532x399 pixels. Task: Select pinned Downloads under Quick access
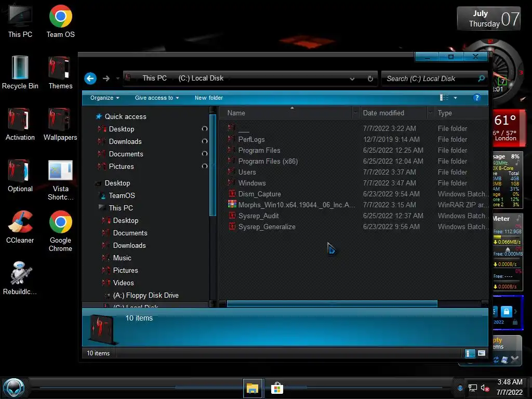[x=120, y=141]
